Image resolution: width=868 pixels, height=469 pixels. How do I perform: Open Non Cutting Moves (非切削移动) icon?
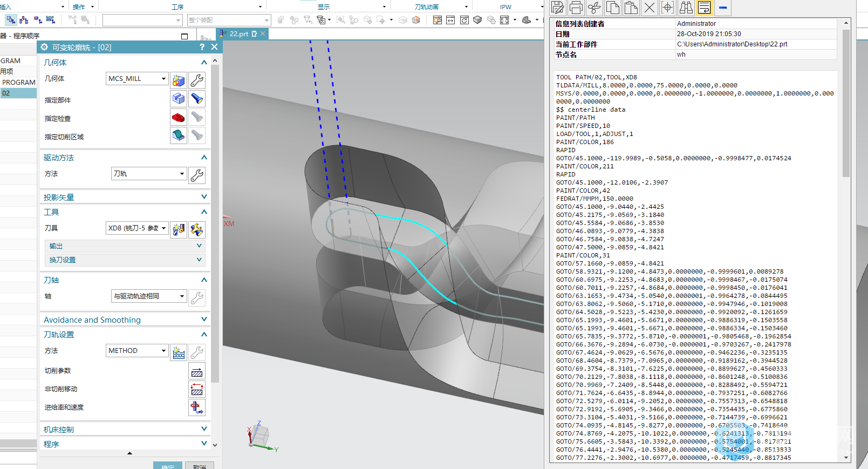point(197,389)
